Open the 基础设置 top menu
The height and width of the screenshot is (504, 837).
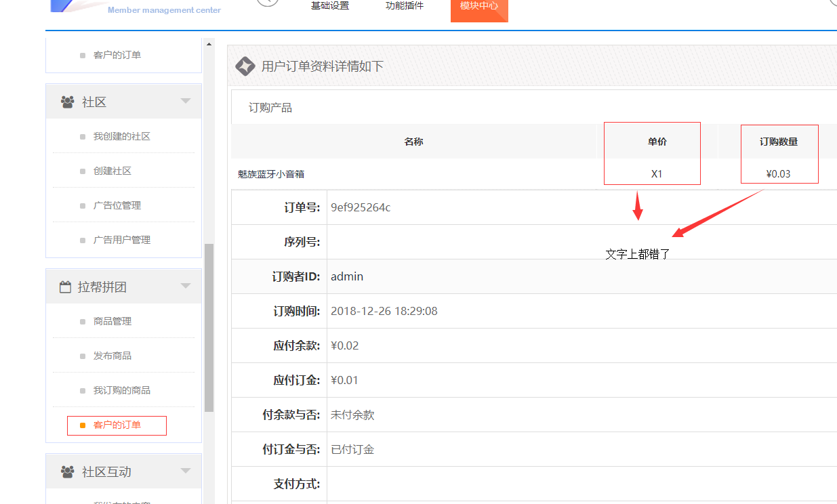[330, 6]
